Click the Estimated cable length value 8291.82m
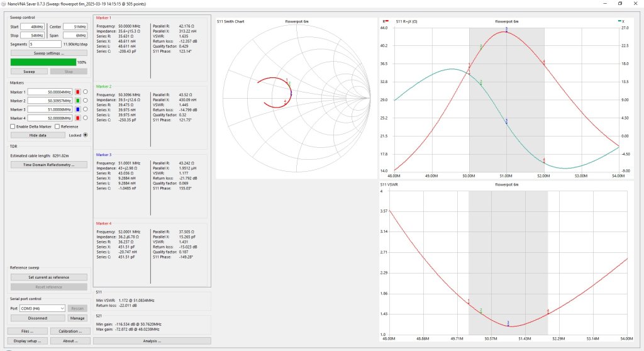The width and height of the screenshot is (644, 351). click(x=61, y=156)
